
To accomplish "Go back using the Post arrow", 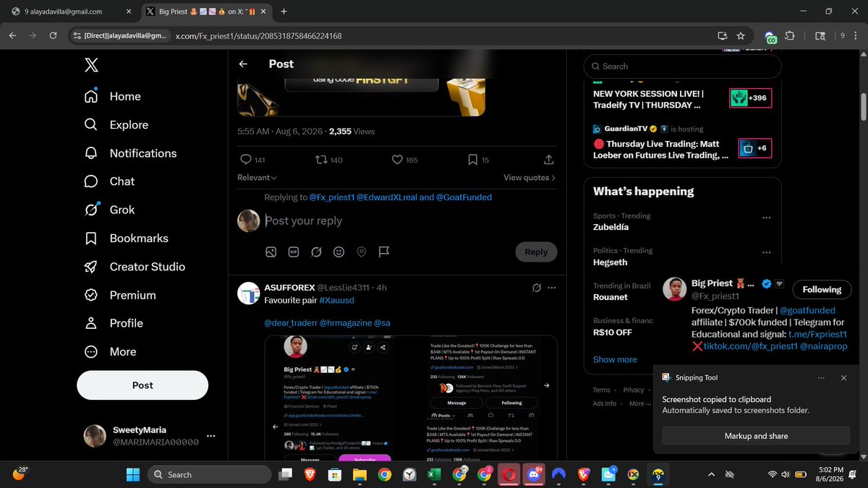I will 243,64.
